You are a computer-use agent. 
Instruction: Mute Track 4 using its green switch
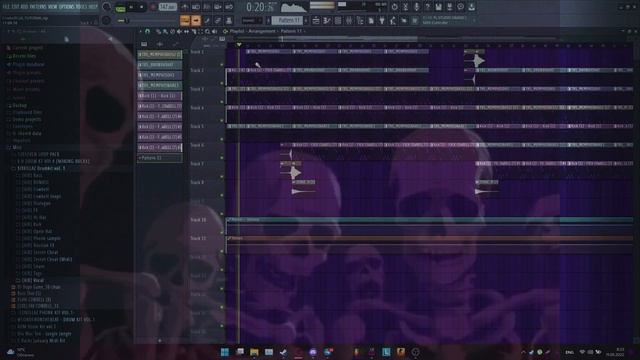pyautogui.click(x=222, y=120)
